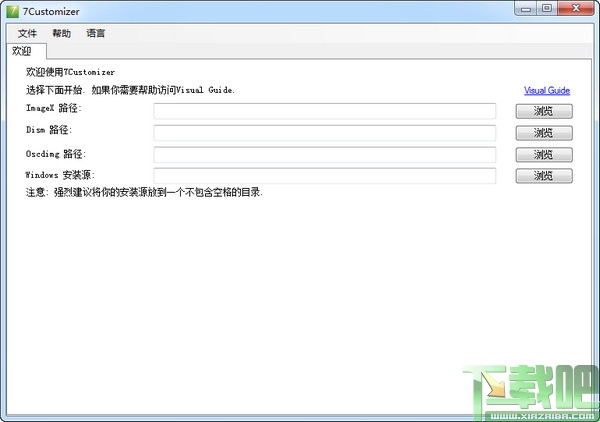600x422 pixels.
Task: Minimize the 7Customizer window
Action: point(526,8)
